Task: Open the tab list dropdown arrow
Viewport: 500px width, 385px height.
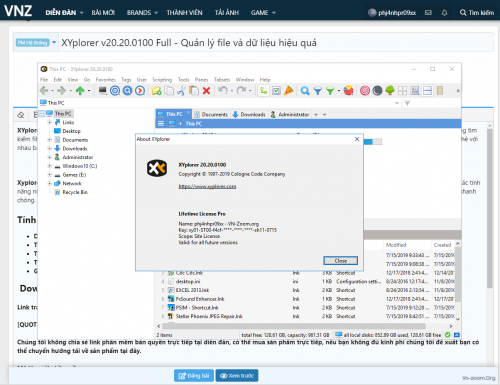Action: [324, 115]
